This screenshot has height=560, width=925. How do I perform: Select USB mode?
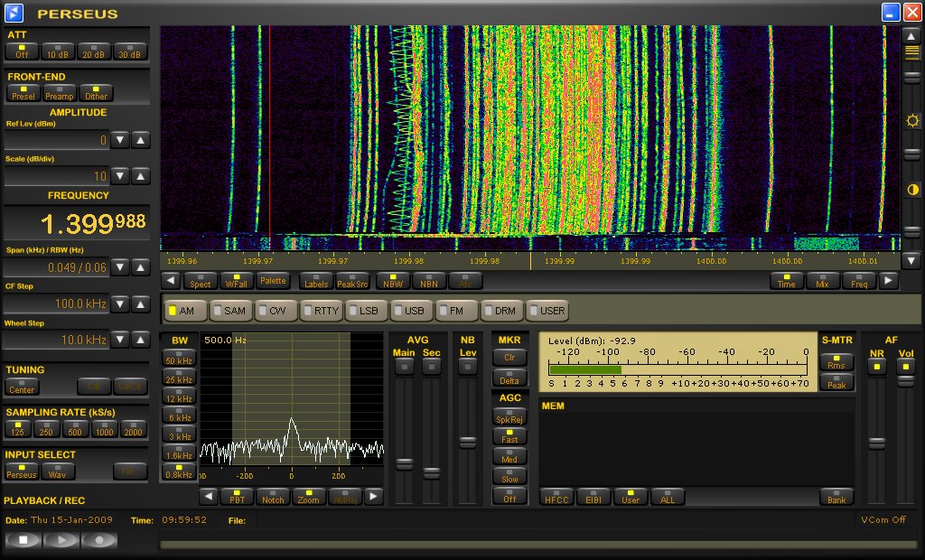click(411, 311)
